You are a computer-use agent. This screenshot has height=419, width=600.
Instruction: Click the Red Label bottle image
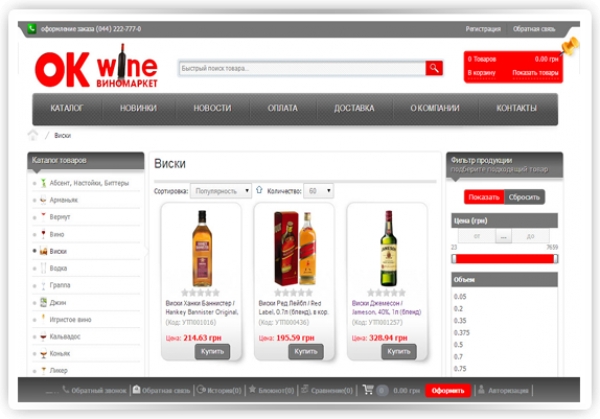tap(295, 248)
